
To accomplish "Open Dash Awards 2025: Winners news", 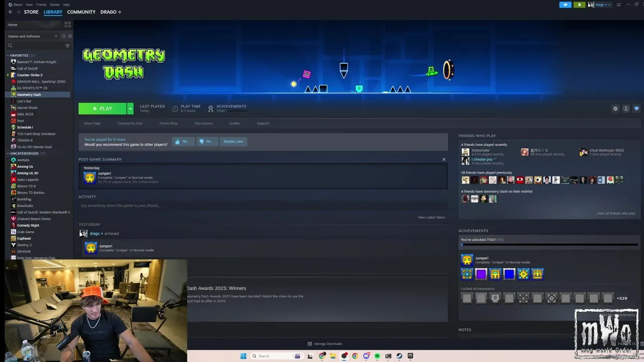I will click(x=216, y=288).
